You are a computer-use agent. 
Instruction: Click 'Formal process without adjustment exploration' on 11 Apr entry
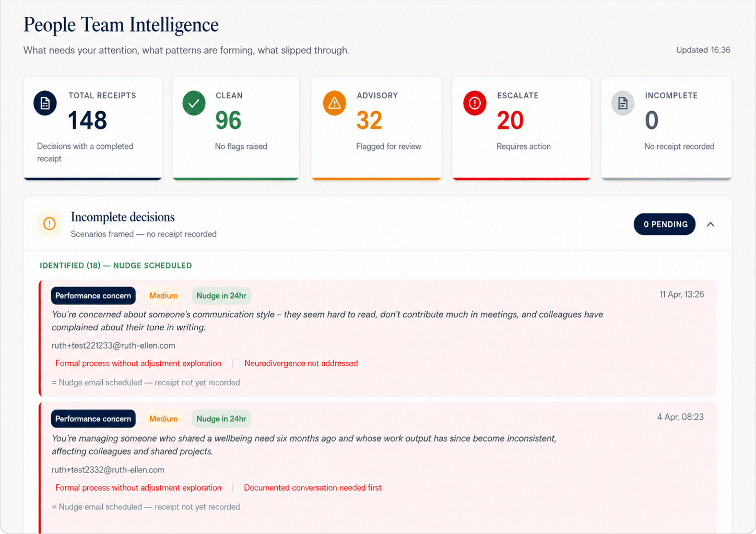click(138, 363)
